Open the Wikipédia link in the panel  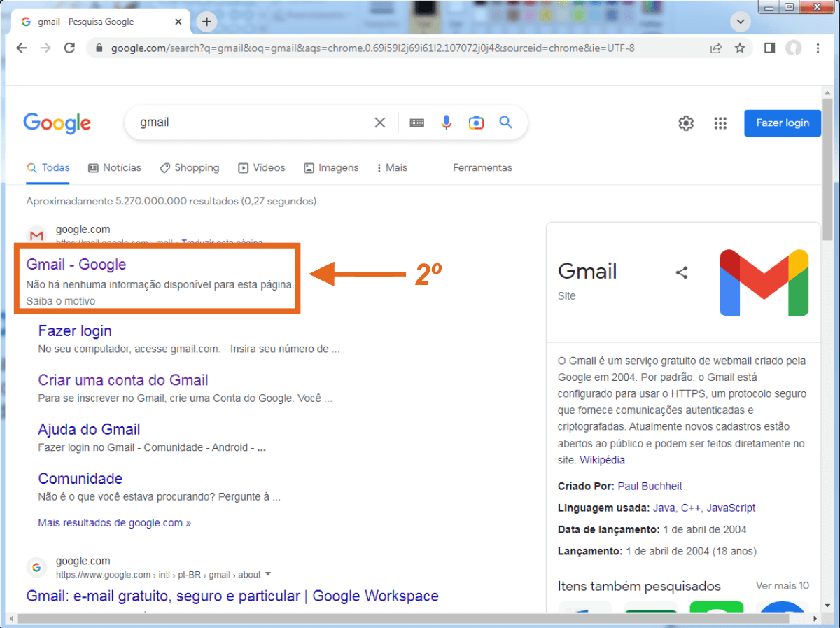pyautogui.click(x=602, y=461)
